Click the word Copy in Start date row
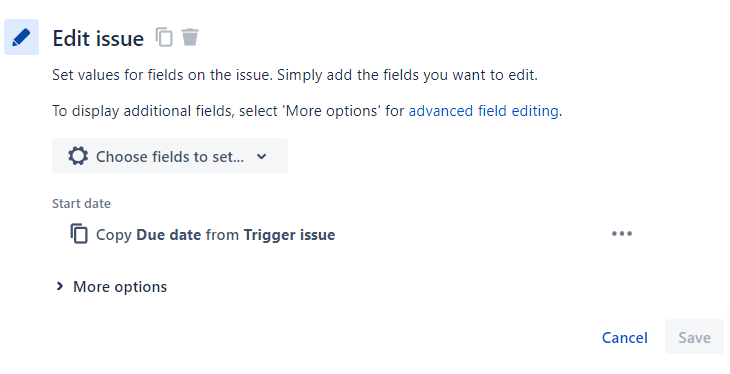This screenshot has width=730, height=374. point(114,235)
